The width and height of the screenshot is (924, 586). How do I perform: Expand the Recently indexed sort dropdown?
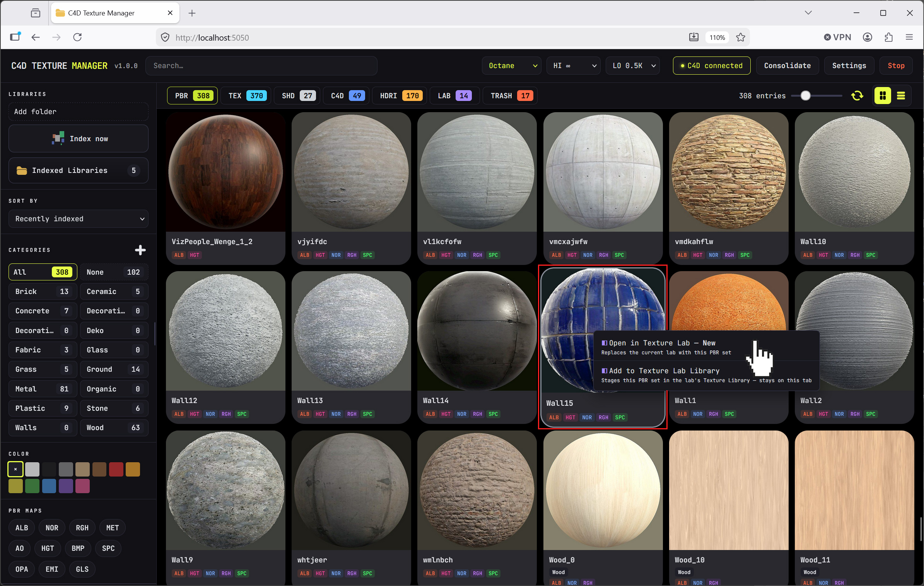pyautogui.click(x=79, y=219)
